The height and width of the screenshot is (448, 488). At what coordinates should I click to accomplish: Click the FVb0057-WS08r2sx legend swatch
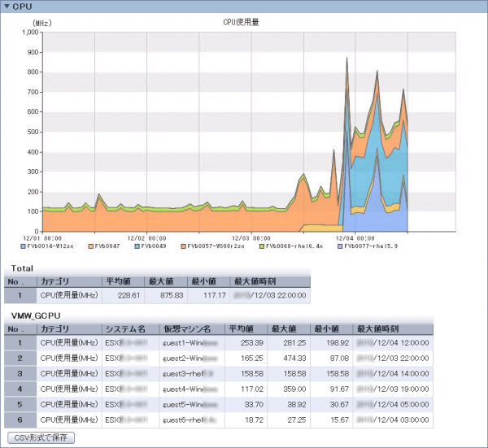coord(185,244)
